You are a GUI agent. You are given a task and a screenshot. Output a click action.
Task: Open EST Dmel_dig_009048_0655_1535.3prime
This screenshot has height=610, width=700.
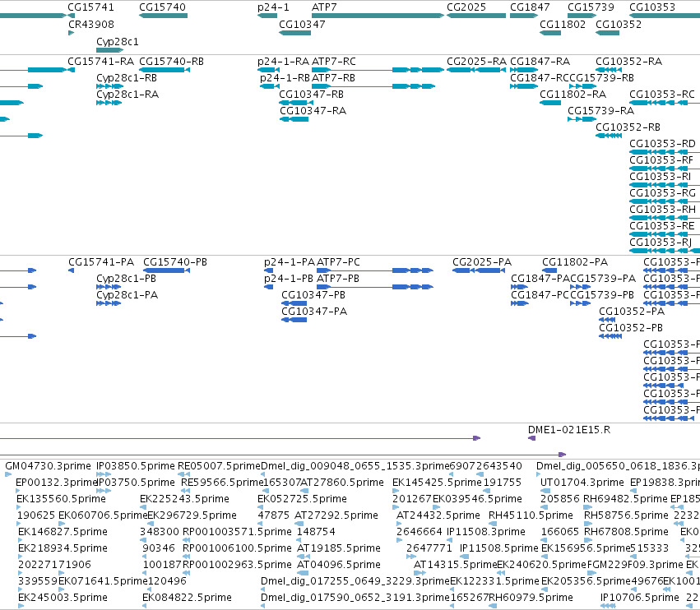(355, 466)
